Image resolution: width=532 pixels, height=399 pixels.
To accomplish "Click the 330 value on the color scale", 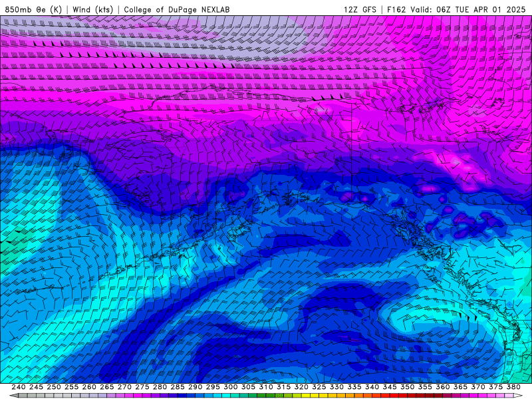I will pyautogui.click(x=336, y=387).
